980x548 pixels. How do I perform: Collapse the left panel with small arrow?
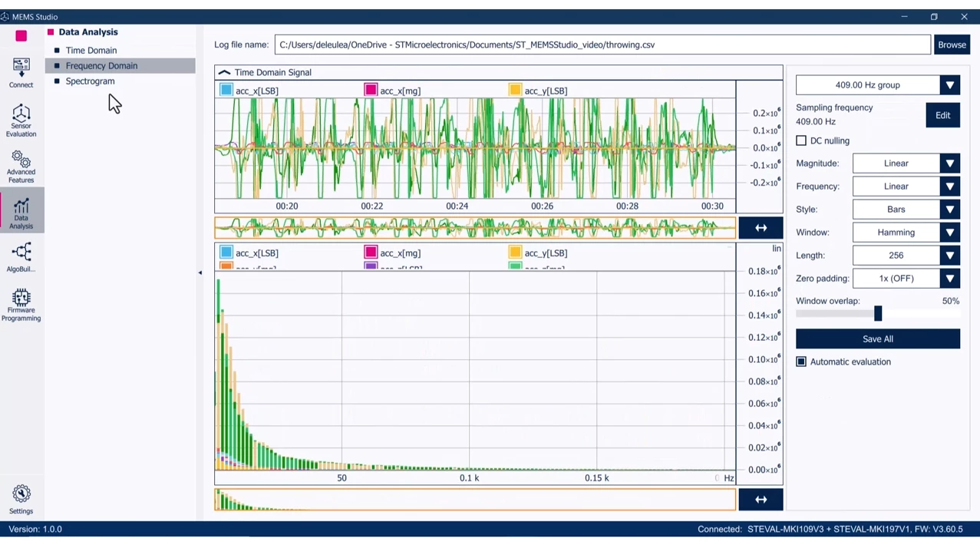click(200, 272)
